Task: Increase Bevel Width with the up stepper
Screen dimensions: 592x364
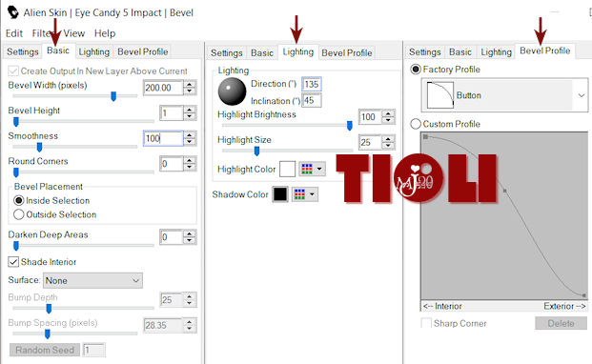Action: point(190,84)
